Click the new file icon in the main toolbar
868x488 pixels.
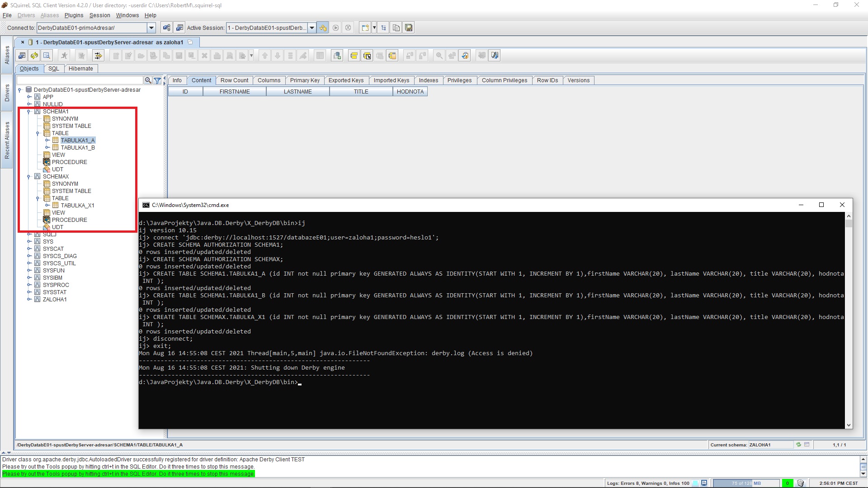tap(365, 28)
